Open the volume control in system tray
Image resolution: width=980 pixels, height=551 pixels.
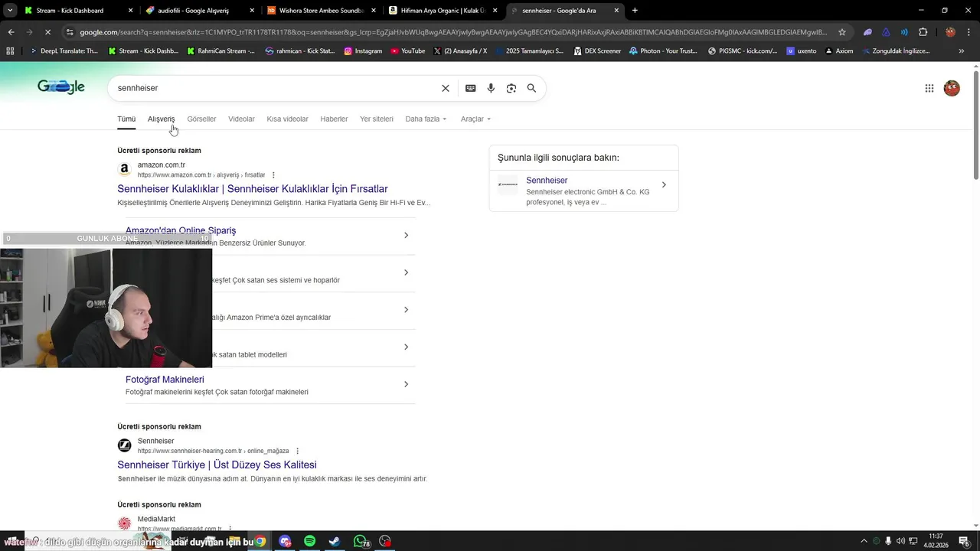click(900, 541)
